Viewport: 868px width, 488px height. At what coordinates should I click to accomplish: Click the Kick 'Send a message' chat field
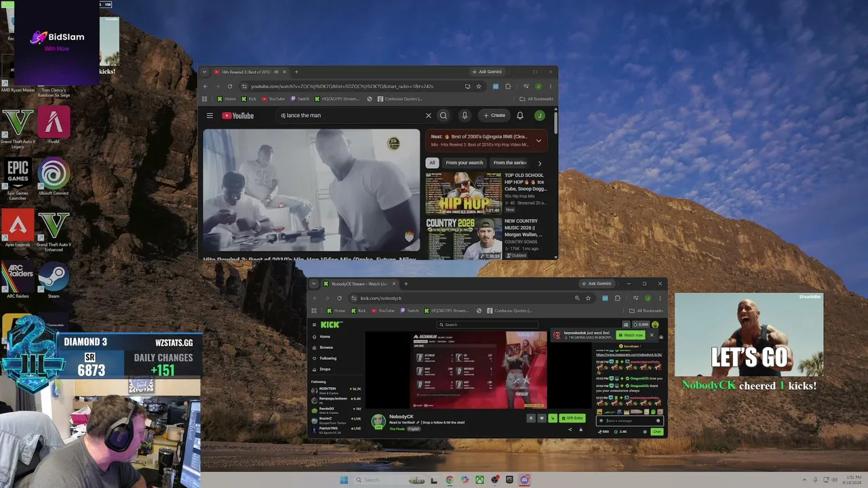[x=629, y=421]
